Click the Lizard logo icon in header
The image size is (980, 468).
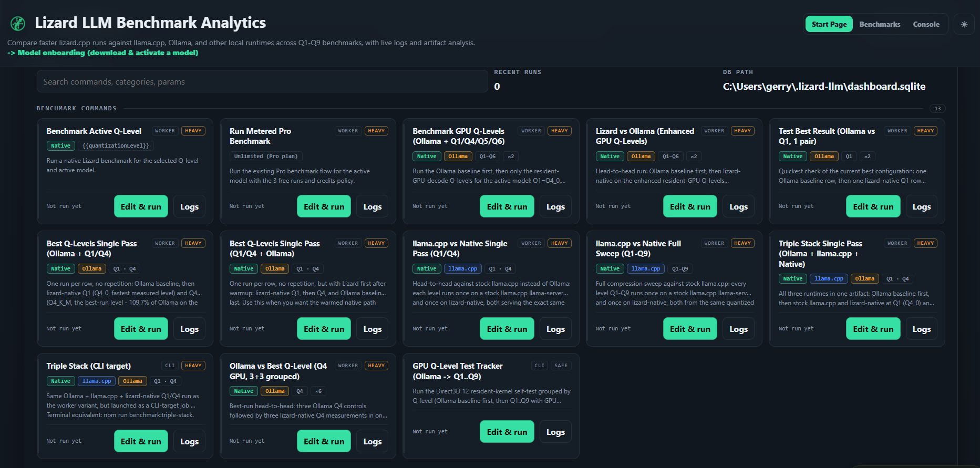(x=18, y=23)
